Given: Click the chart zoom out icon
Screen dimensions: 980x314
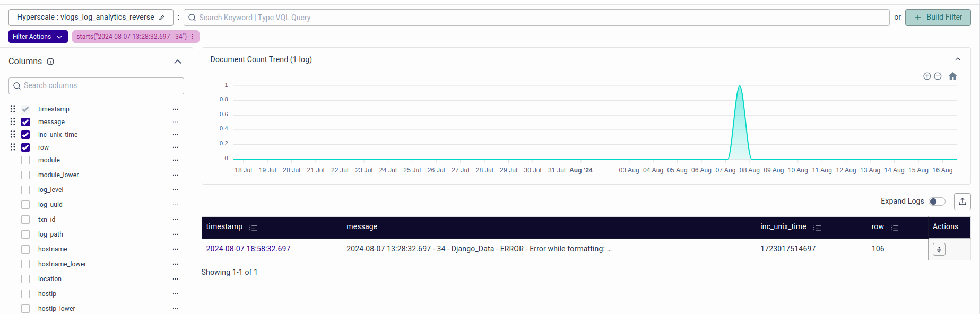Looking at the screenshot, I should [938, 76].
